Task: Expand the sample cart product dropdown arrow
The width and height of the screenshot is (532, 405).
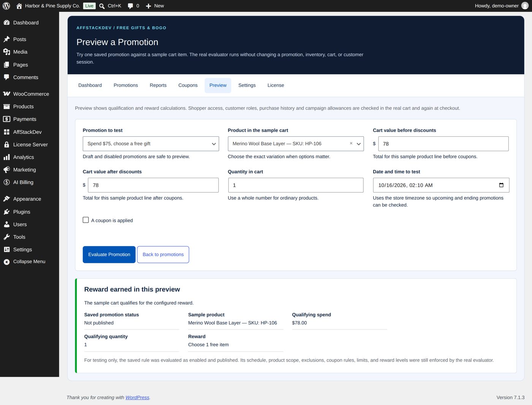Action: coord(358,144)
